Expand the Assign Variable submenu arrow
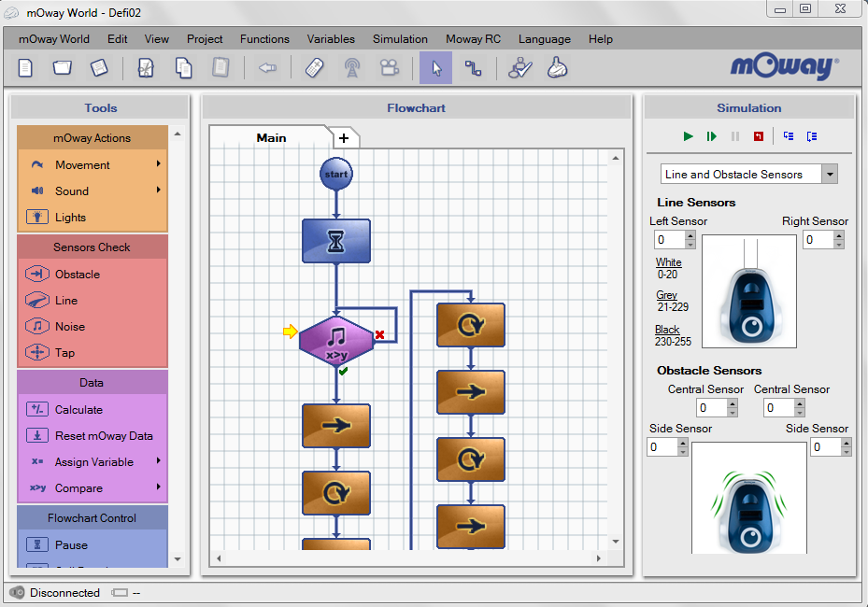 [x=158, y=461]
